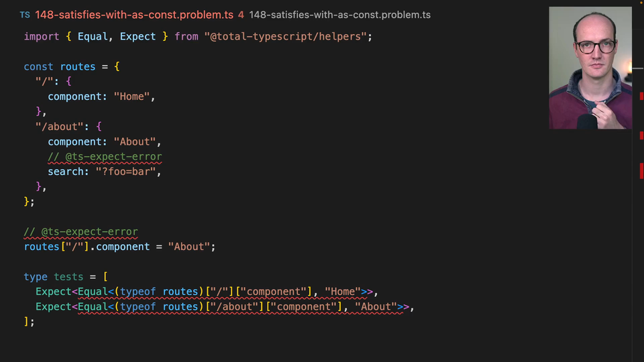Click the typeof keyword in the first Expect line
644x362 pixels.
[138, 292]
